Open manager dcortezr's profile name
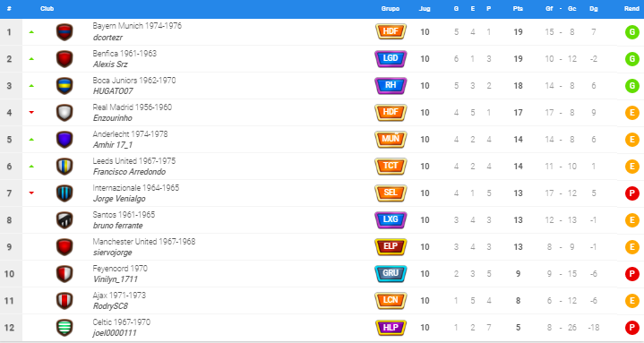644x343 pixels. 107,38
